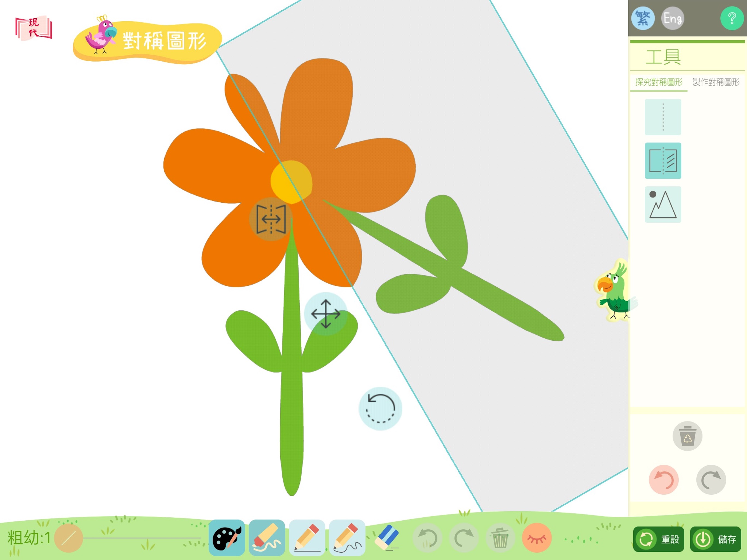747x560 pixels.
Task: Select the highlighter marker tool
Action: click(x=267, y=538)
